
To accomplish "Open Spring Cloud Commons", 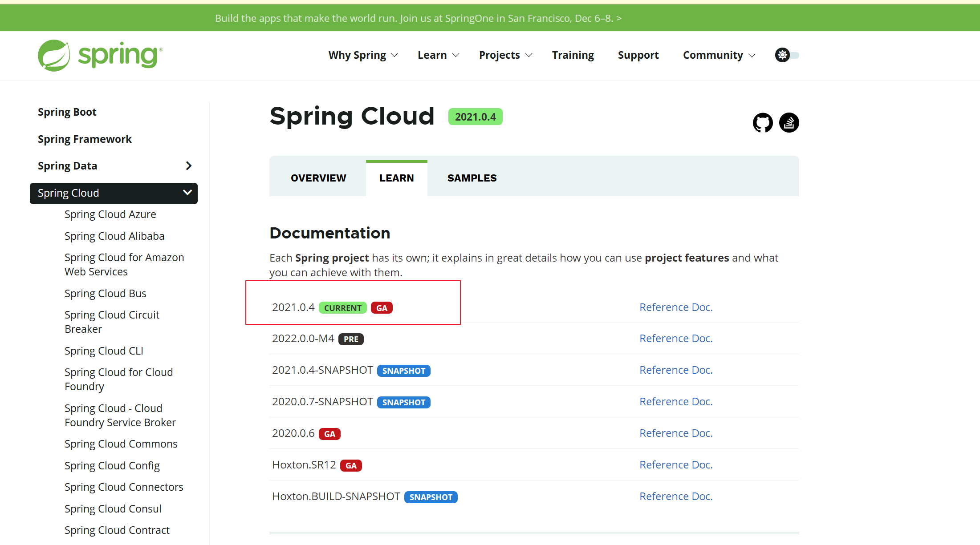I will click(121, 444).
